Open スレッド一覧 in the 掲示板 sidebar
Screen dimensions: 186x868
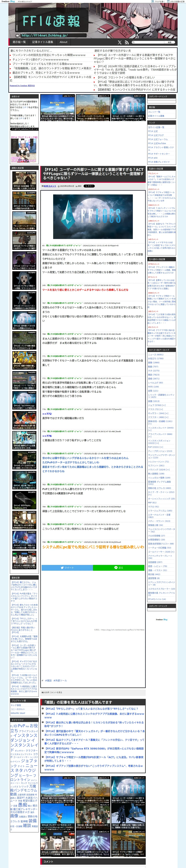154,112
